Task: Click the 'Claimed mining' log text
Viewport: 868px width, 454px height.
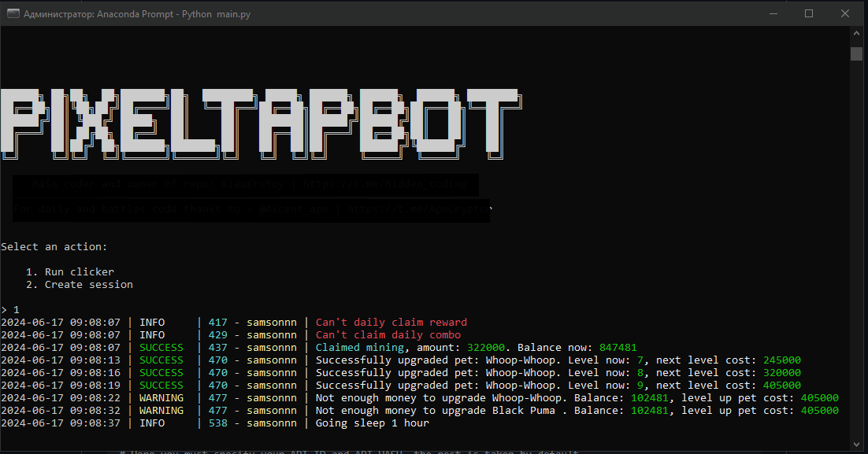Action: pyautogui.click(x=360, y=347)
